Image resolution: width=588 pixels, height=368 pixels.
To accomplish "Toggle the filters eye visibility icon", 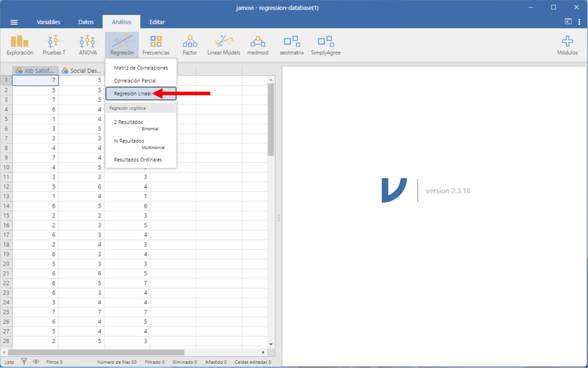I will (36, 362).
